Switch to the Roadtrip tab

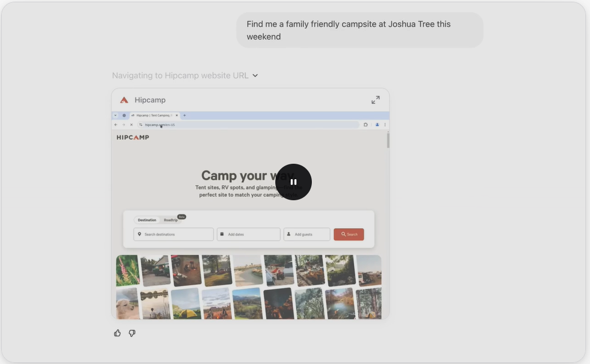(171, 220)
